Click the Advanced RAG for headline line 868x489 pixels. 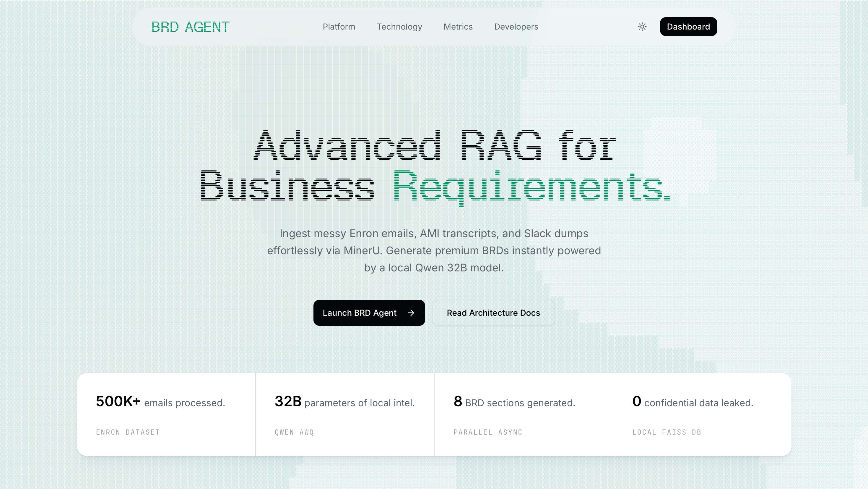click(435, 146)
